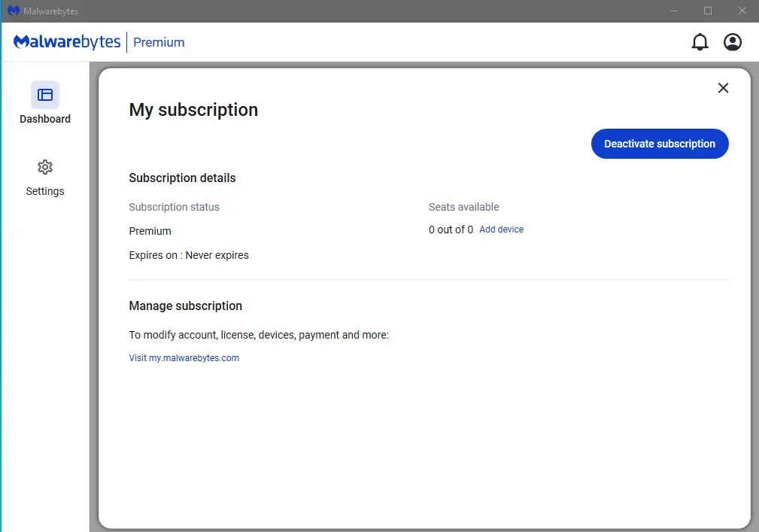Click the Malwarebytes title bar app icon
Image resolution: width=759 pixels, height=532 pixels.
pos(14,11)
